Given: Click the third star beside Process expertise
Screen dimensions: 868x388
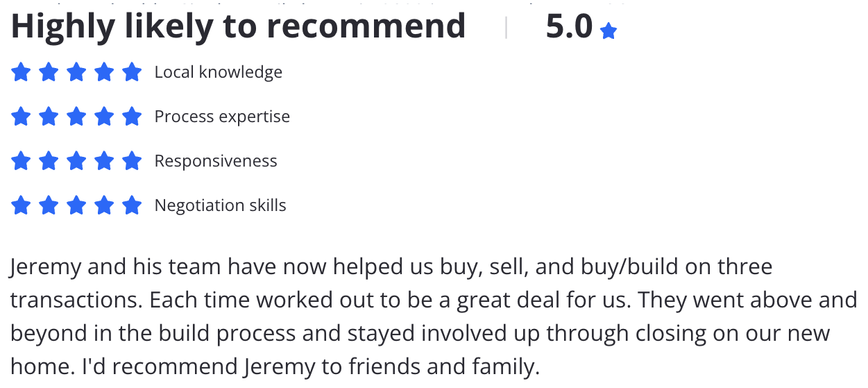Looking at the screenshot, I should click(x=76, y=117).
